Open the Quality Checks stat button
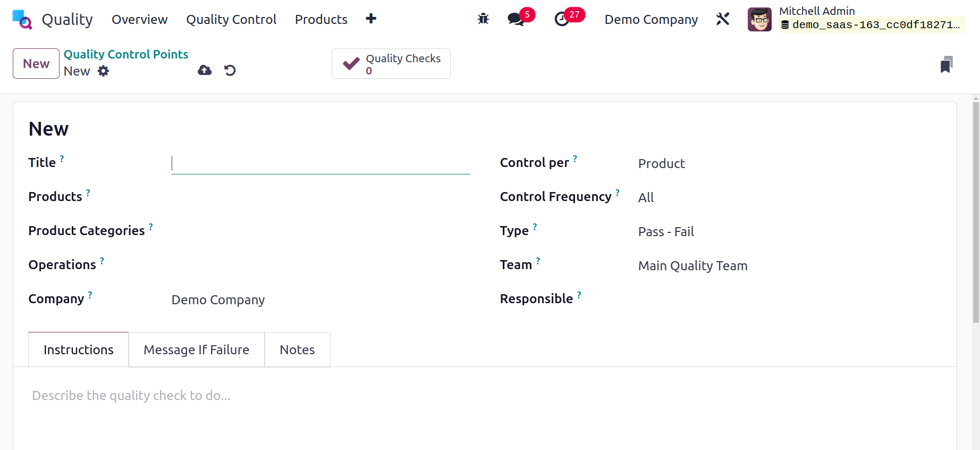 [391, 64]
